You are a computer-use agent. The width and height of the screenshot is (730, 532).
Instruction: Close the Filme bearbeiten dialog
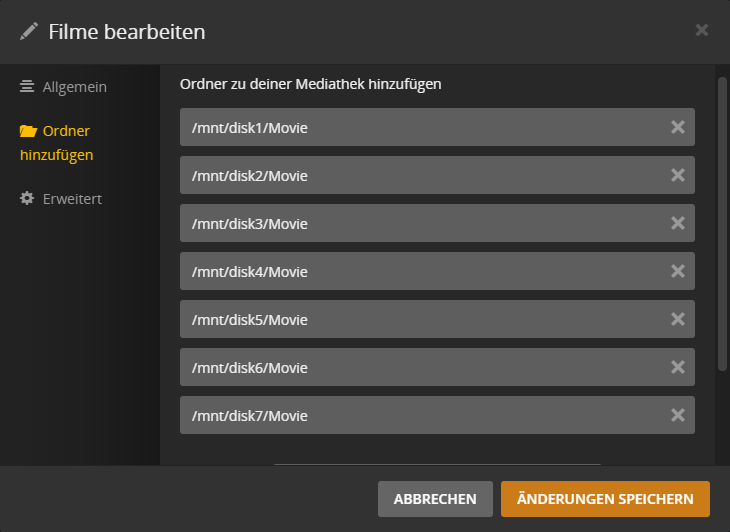coord(702,30)
